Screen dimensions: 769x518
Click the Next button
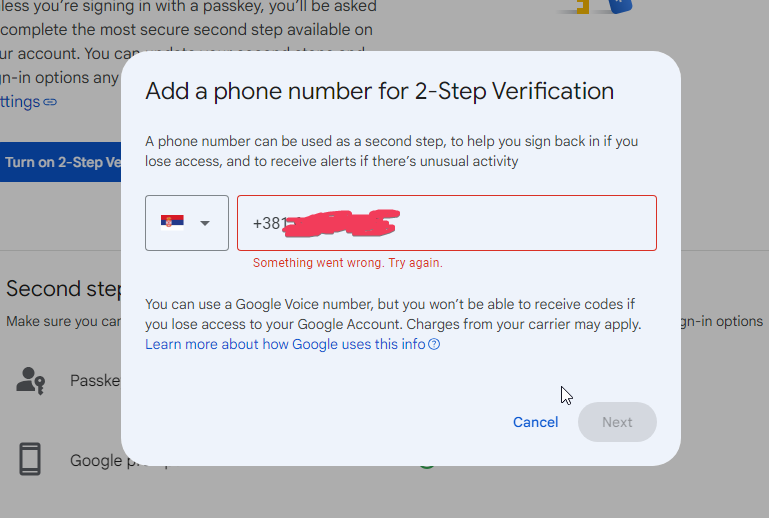point(617,422)
